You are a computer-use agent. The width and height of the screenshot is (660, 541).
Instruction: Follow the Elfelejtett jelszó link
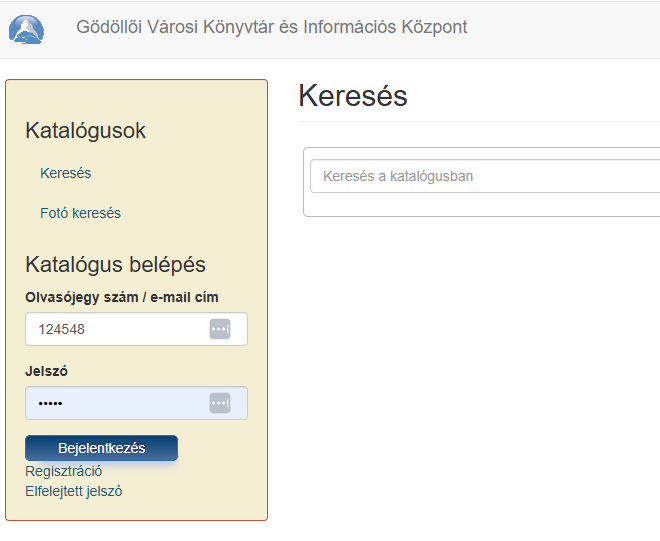pyautogui.click(x=73, y=491)
